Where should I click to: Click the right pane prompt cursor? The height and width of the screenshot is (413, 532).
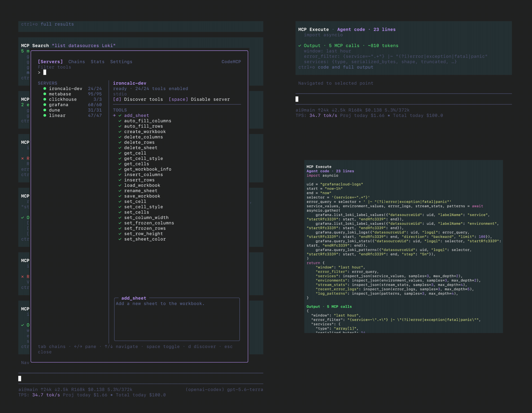pyautogui.click(x=297, y=99)
